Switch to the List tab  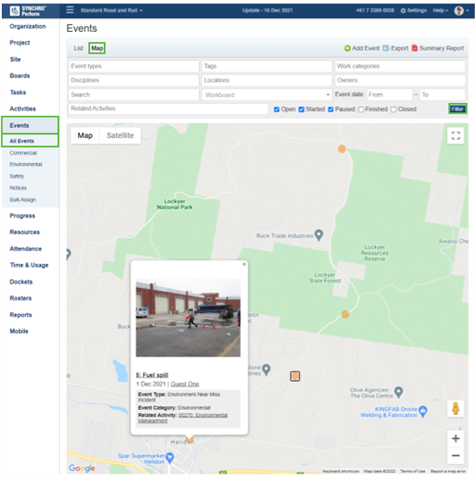[x=78, y=48]
